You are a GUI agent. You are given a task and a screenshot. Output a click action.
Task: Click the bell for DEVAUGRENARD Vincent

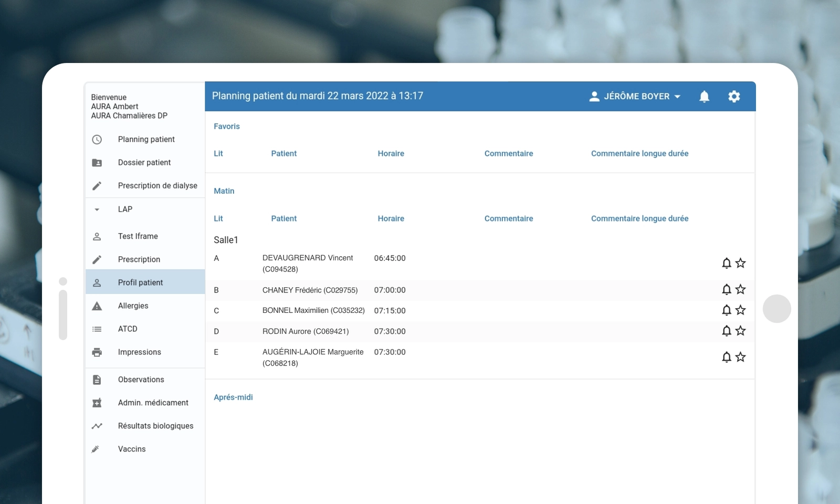click(x=727, y=263)
